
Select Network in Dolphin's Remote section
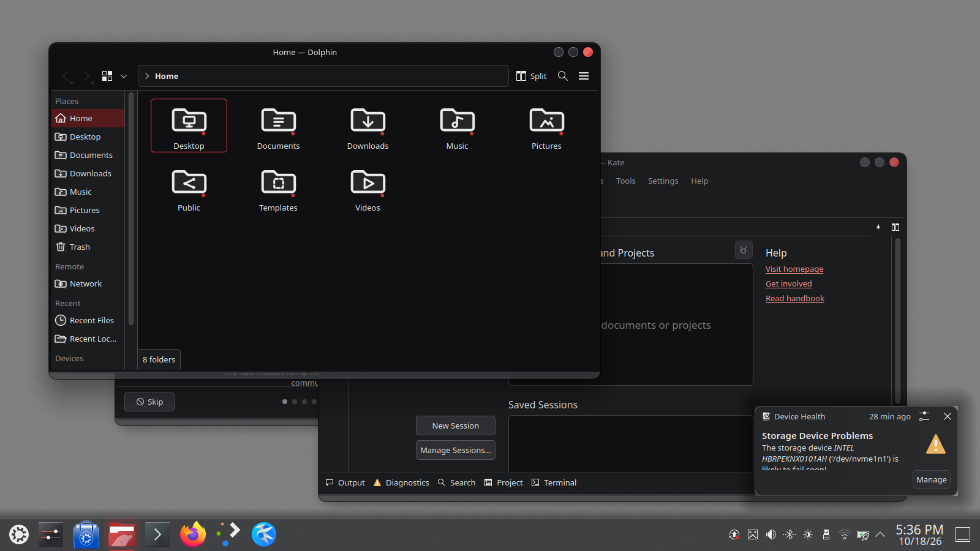click(88, 283)
